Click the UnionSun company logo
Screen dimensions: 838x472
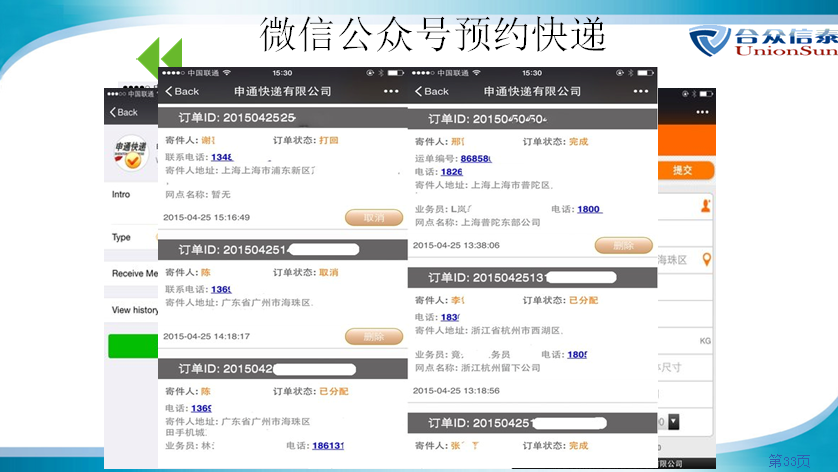click(x=763, y=41)
